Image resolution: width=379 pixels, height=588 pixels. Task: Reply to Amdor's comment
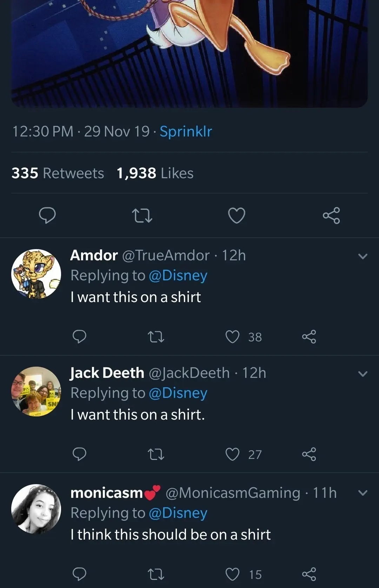pos(79,337)
